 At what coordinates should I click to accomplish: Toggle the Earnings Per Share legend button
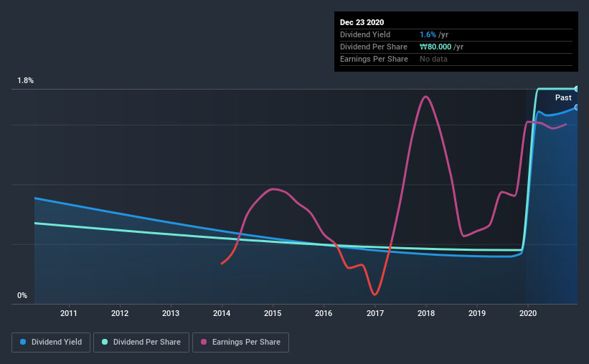pyautogui.click(x=240, y=343)
